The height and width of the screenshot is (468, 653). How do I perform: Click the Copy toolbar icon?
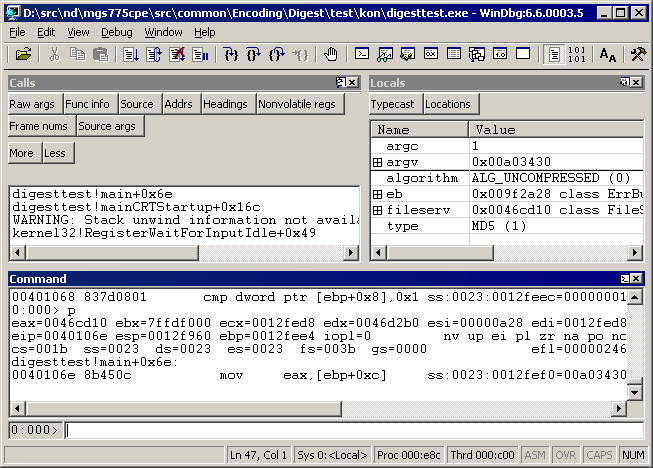click(77, 55)
